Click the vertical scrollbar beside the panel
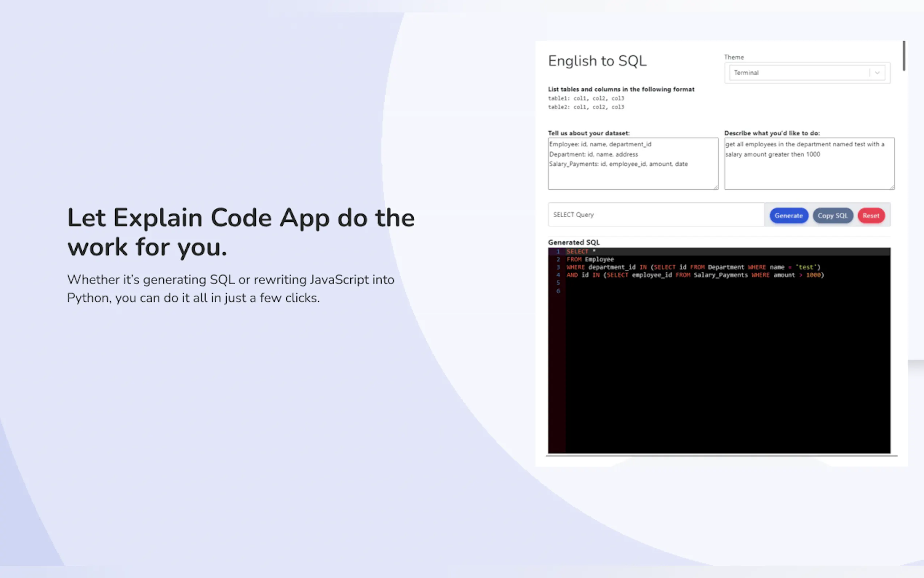924x578 pixels. (904, 56)
